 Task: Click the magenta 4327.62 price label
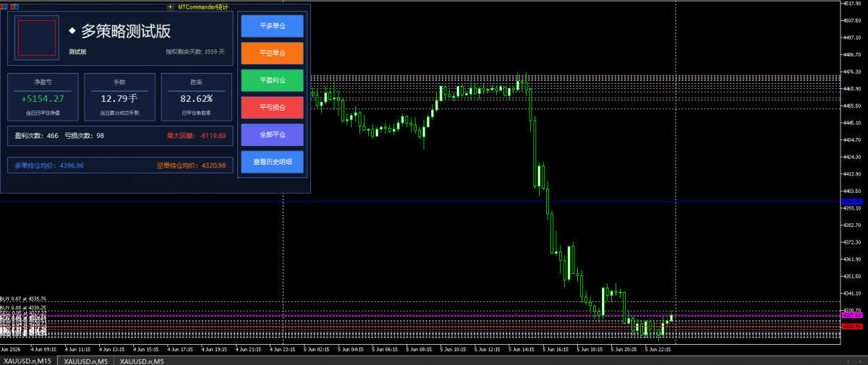point(851,315)
